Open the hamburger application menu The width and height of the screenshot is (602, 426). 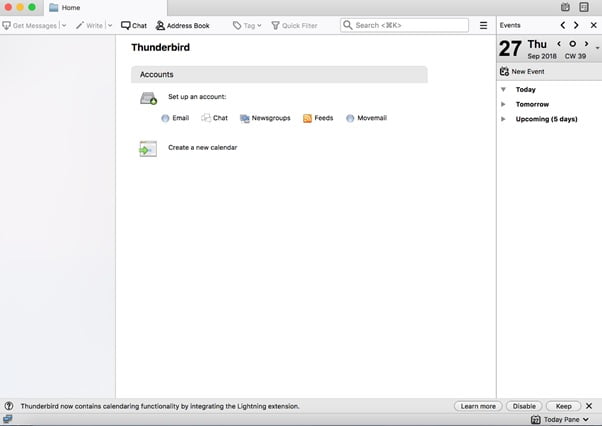click(x=483, y=25)
